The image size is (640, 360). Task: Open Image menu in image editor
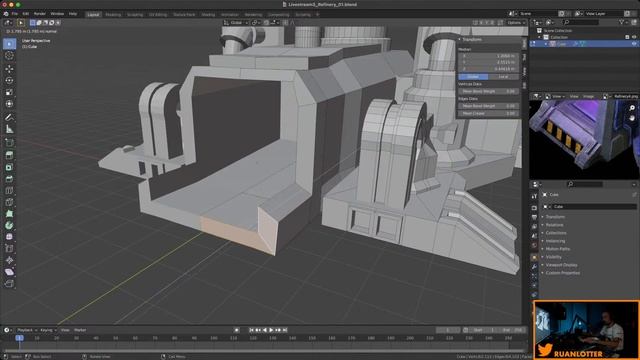point(588,96)
